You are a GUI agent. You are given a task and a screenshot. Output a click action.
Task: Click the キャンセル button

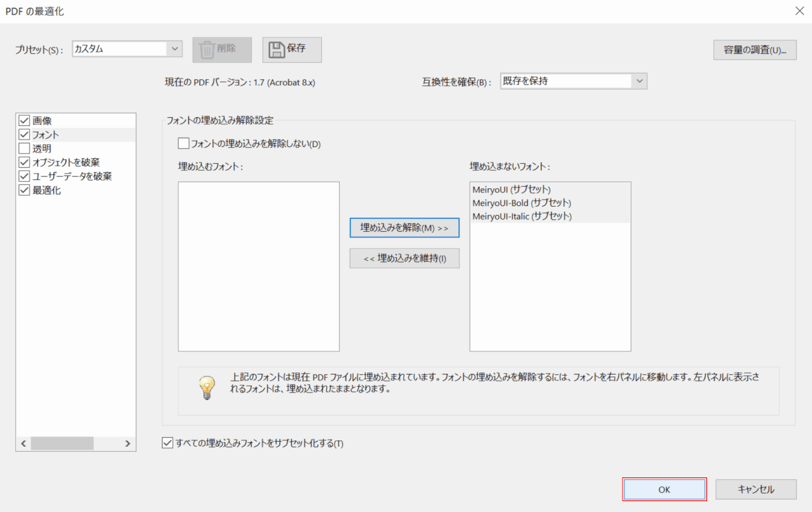(x=756, y=490)
